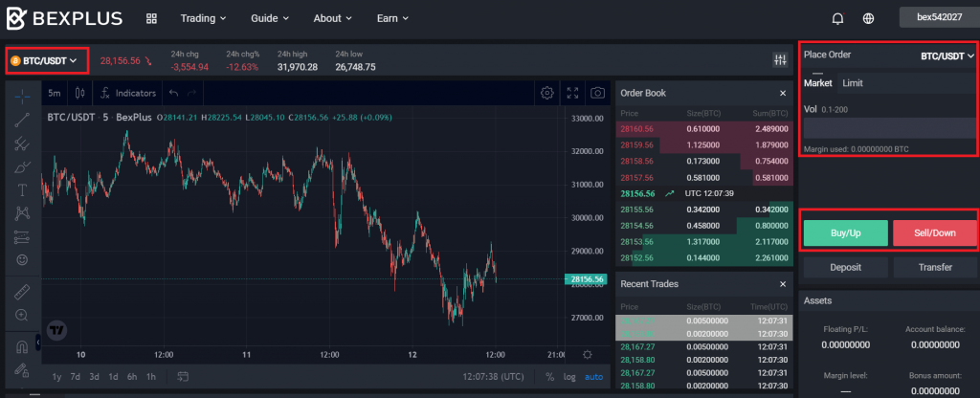Open the Indicators menu
This screenshot has width=980, height=398.
click(x=127, y=93)
